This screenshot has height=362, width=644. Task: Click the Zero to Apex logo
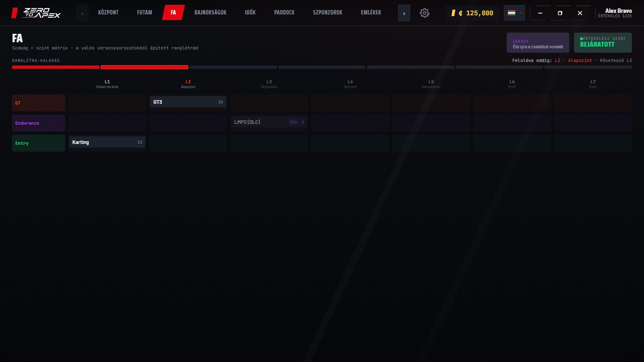[36, 13]
